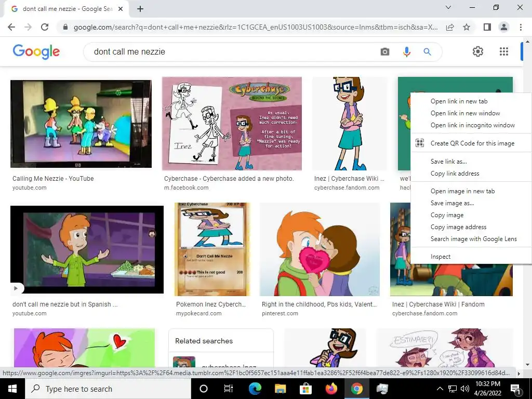Open Microsoft Store from taskbar
The width and height of the screenshot is (532, 399).
(x=305, y=389)
